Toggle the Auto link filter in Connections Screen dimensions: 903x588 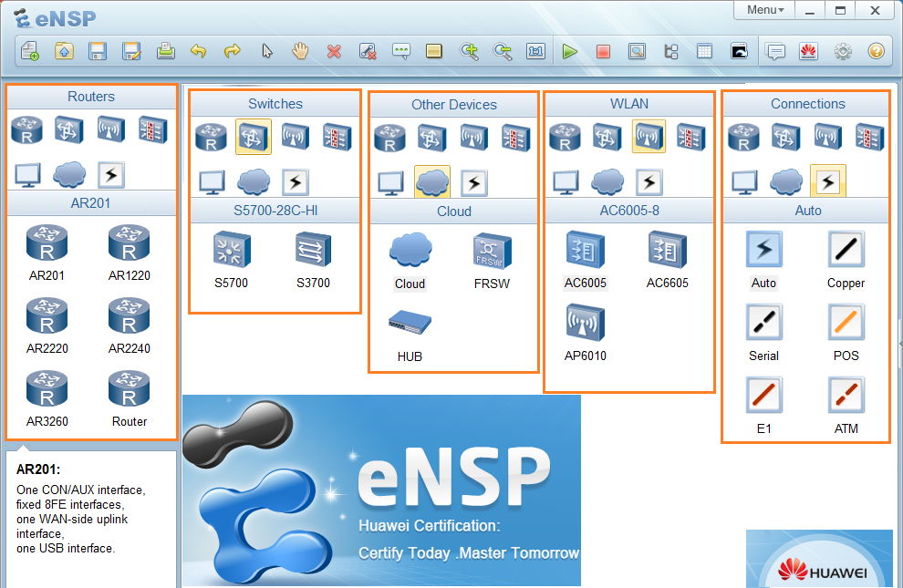coord(827,181)
